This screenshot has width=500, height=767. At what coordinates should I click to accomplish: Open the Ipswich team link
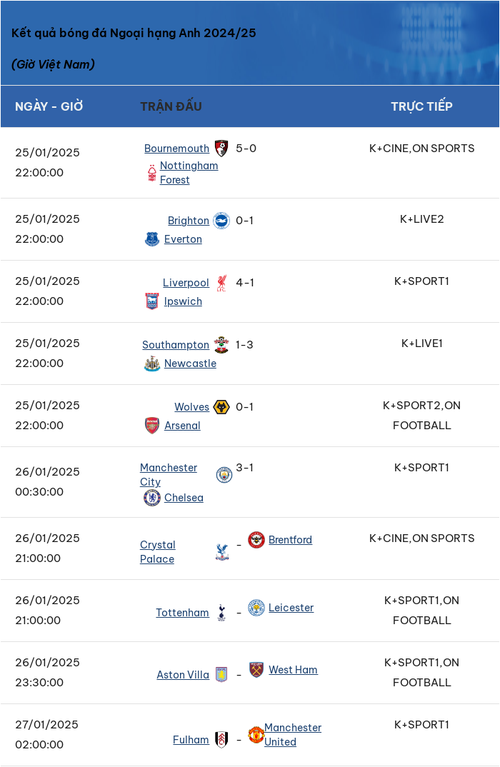click(183, 301)
